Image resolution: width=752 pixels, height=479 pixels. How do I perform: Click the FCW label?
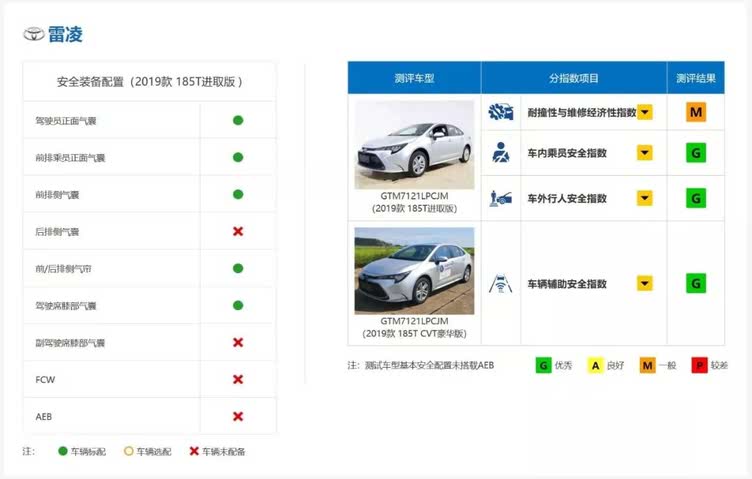click(45, 380)
